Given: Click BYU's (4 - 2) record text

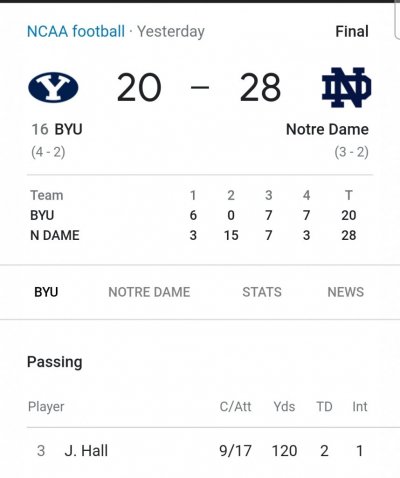Looking at the screenshot, I should tap(48, 152).
